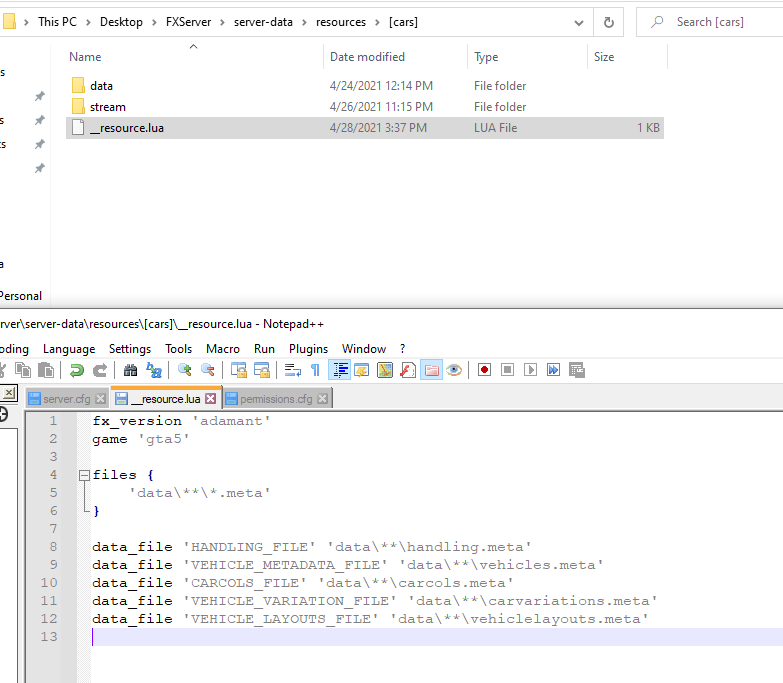Expand chevron after This PC in breadcrumb
Image resolution: width=783 pixels, height=683 pixels.
(x=88, y=22)
